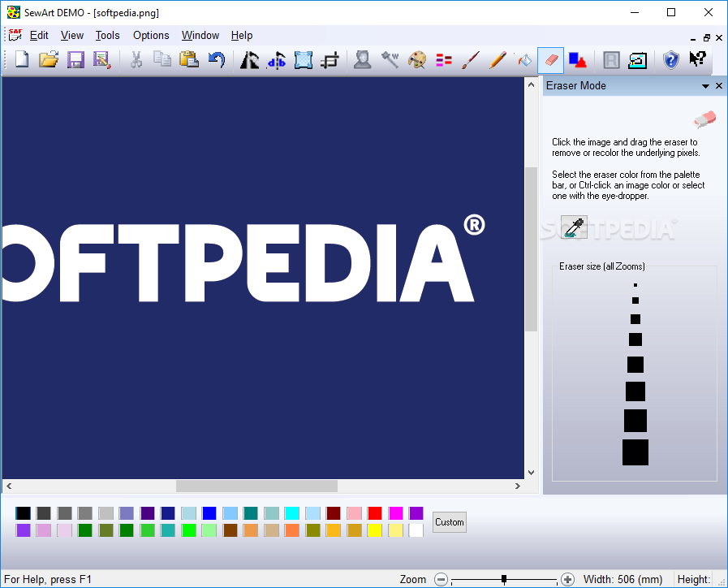Viewport: 728px width, 588px height.
Task: Click the 'Width: 506 (mm)' status text
Action: [x=622, y=579]
